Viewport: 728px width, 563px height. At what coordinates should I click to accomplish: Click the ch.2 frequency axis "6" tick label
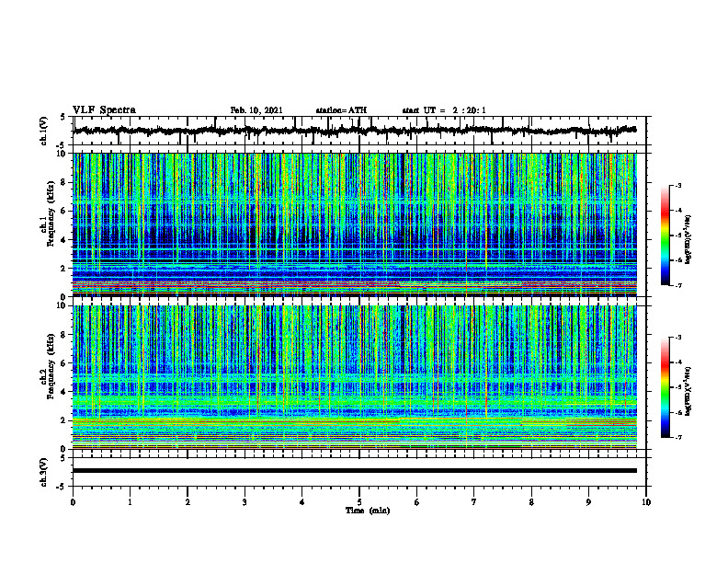coord(64,362)
